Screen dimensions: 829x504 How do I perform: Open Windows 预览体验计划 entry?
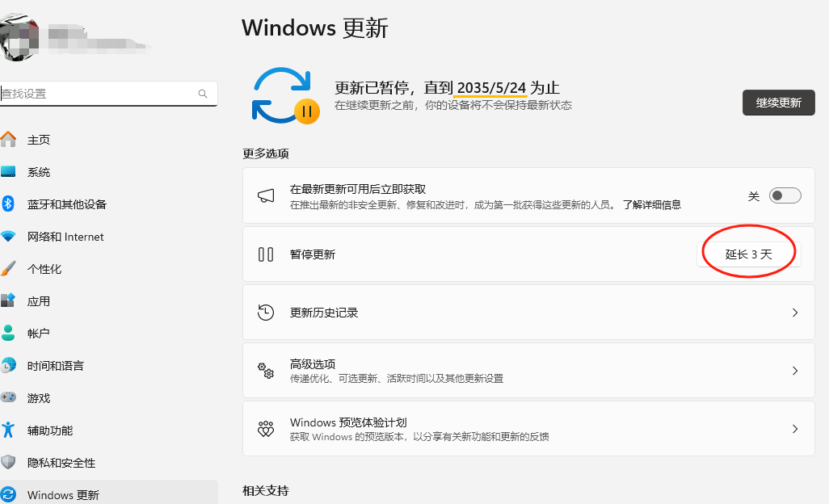(528, 428)
